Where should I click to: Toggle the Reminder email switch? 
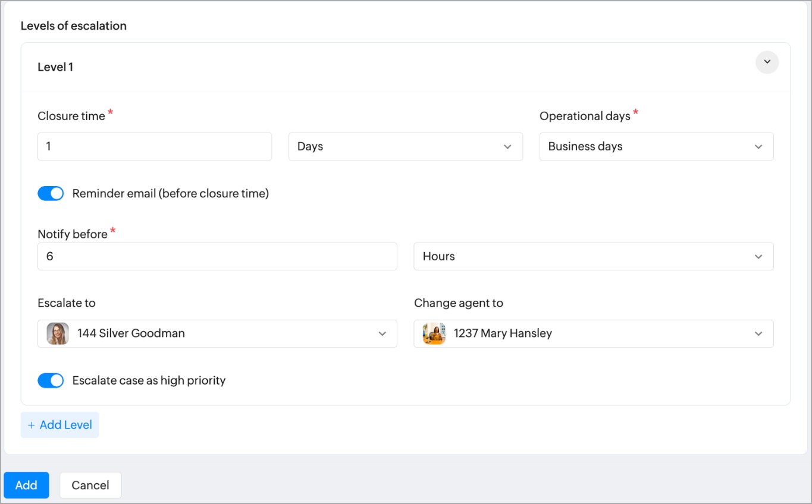(51, 194)
